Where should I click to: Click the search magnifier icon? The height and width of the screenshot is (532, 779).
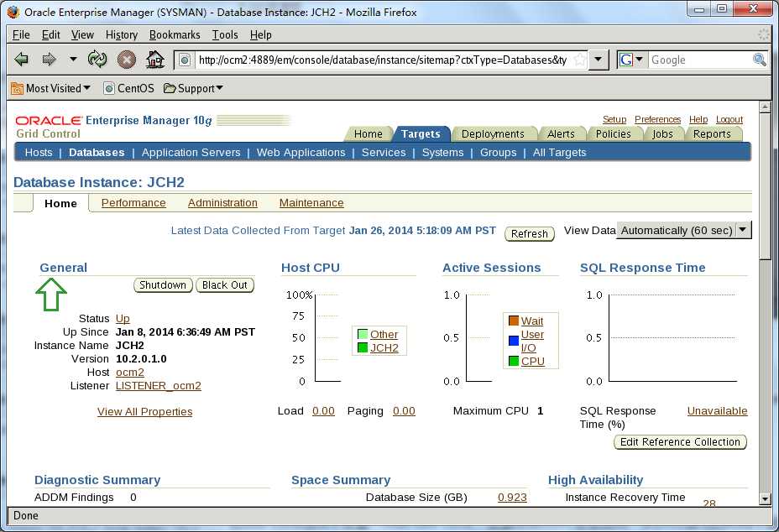[759, 60]
